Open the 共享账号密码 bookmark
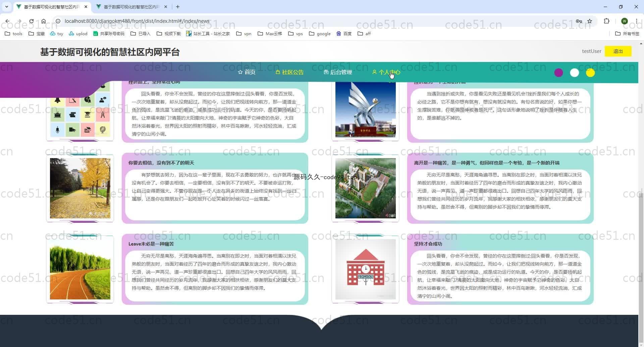The width and height of the screenshot is (644, 347). pos(109,33)
